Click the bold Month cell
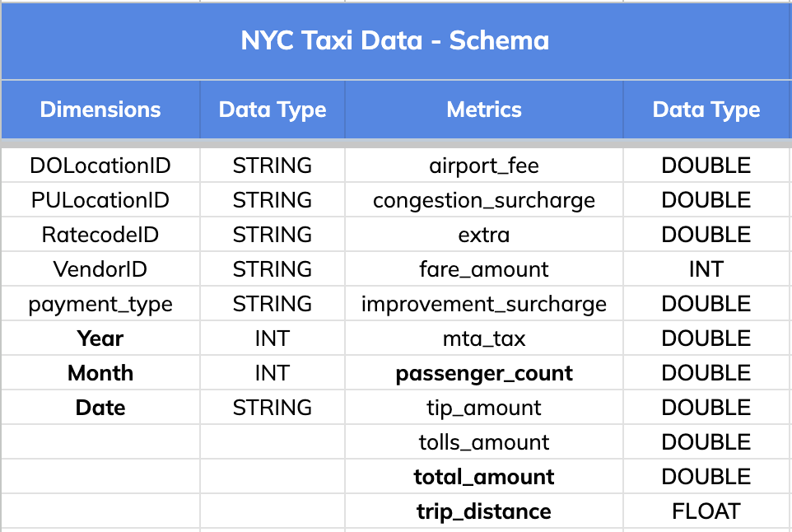The height and width of the screenshot is (532, 792). click(100, 373)
